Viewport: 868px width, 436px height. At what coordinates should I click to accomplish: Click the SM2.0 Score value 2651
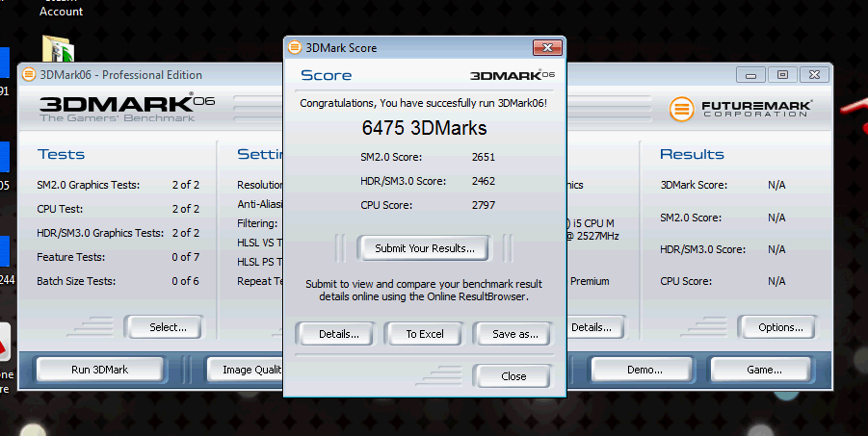[484, 157]
